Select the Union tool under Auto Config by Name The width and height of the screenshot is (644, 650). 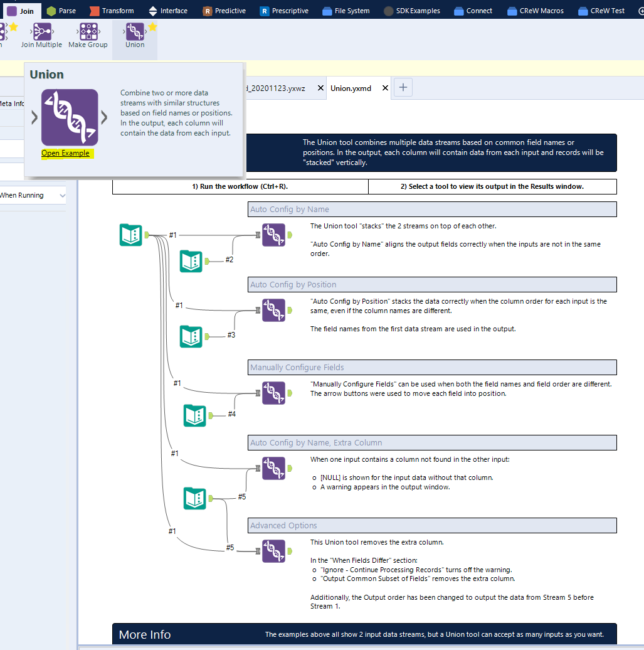273,235
